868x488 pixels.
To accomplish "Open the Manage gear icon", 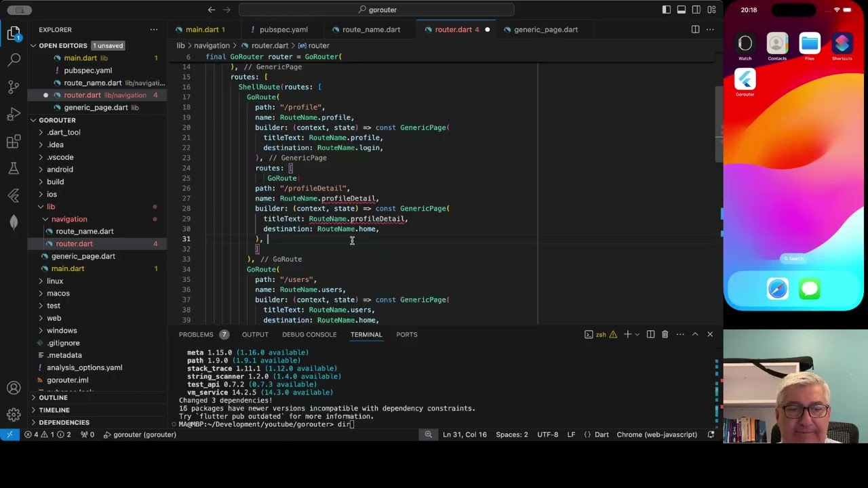I will click(x=14, y=414).
